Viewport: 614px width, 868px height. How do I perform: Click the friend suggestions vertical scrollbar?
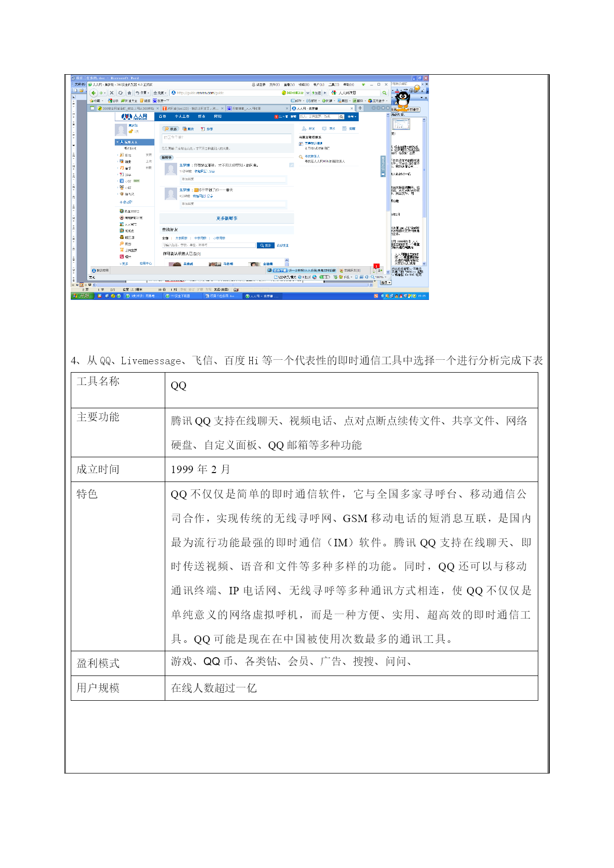pos(286,262)
